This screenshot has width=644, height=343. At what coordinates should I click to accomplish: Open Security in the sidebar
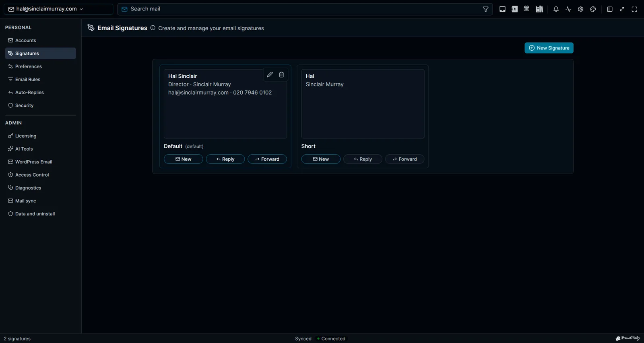pyautogui.click(x=40, y=105)
